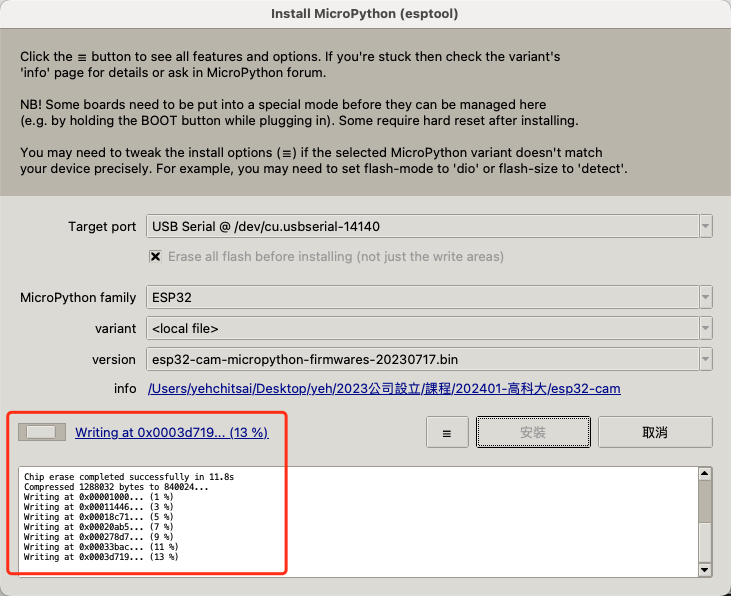Viewport: 731px width, 596px height.
Task: Click the 'version' label
Action: pyautogui.click(x=114, y=360)
